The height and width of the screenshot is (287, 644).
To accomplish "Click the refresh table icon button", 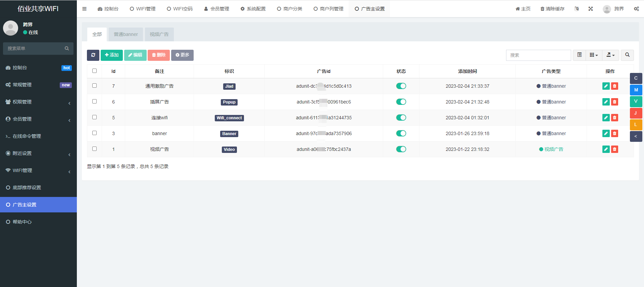I will click(93, 55).
